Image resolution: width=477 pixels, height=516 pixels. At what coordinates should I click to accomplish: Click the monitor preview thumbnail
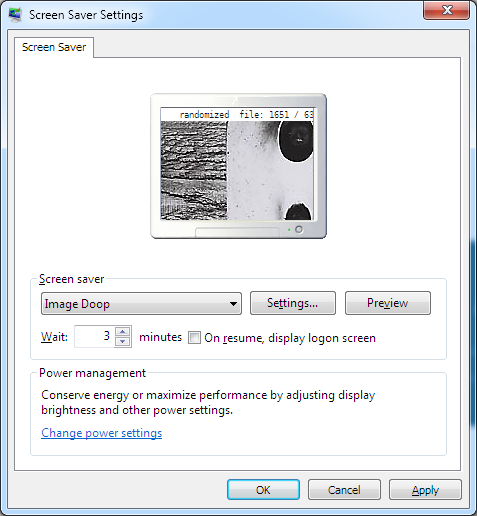(x=238, y=166)
